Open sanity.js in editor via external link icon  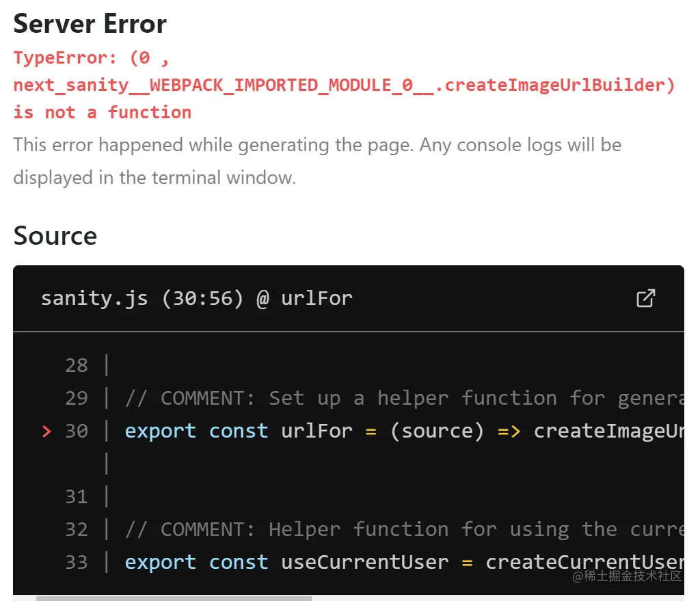[x=645, y=298]
